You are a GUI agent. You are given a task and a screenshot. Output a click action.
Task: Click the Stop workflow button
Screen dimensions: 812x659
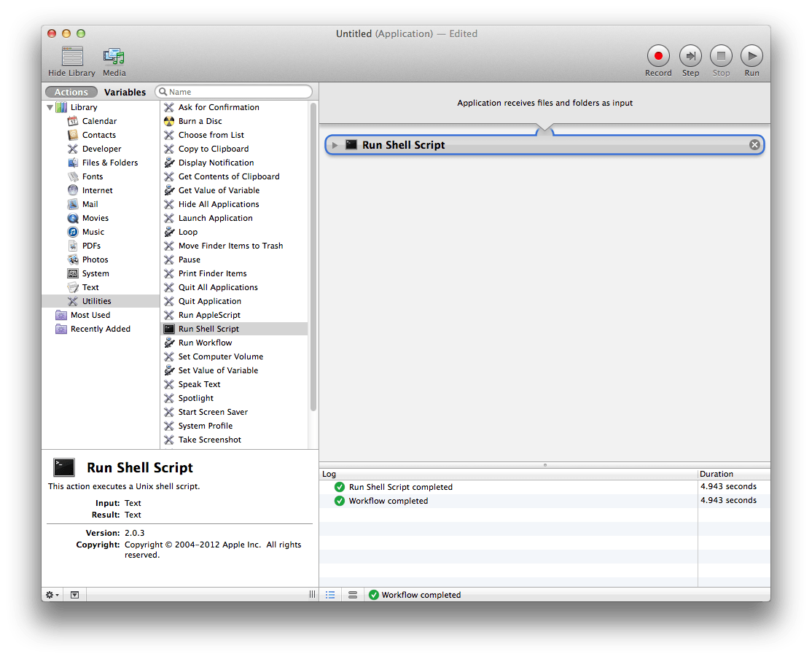721,56
